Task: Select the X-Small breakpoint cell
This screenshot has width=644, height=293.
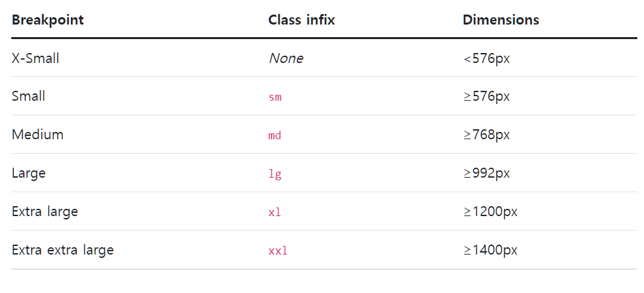Action: click(x=36, y=58)
